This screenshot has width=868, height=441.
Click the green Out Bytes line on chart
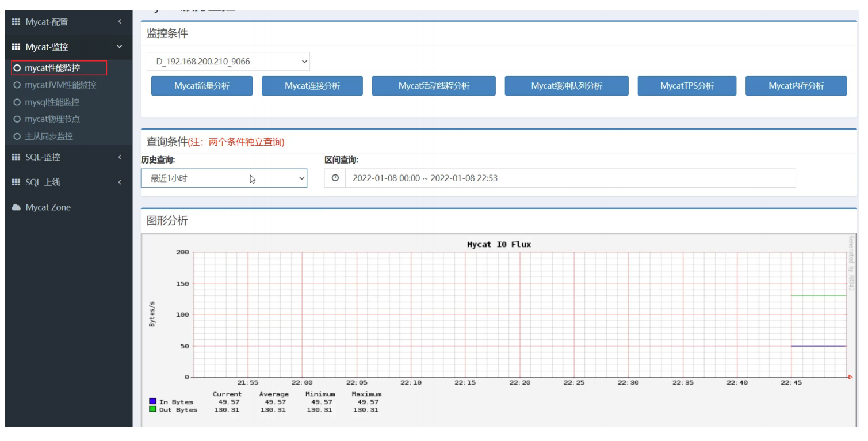pyautogui.click(x=819, y=296)
